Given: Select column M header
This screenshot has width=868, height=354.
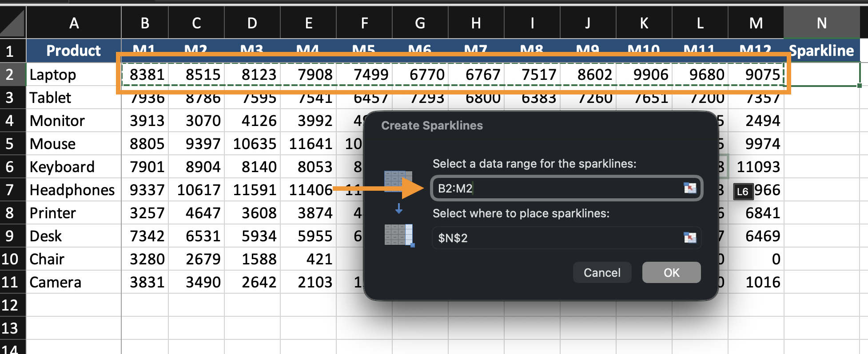Looking at the screenshot, I should coord(756,23).
